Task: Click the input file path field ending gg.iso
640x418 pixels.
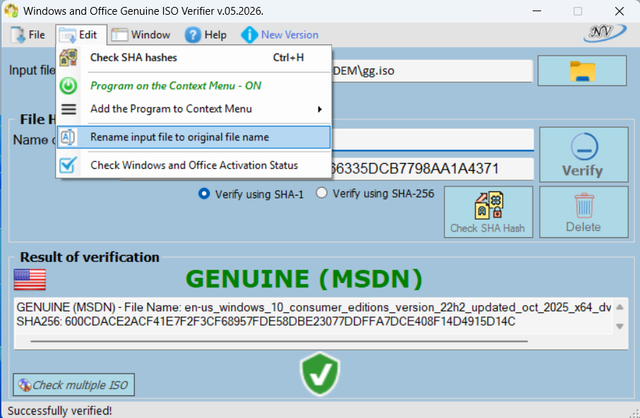Action: (432, 71)
